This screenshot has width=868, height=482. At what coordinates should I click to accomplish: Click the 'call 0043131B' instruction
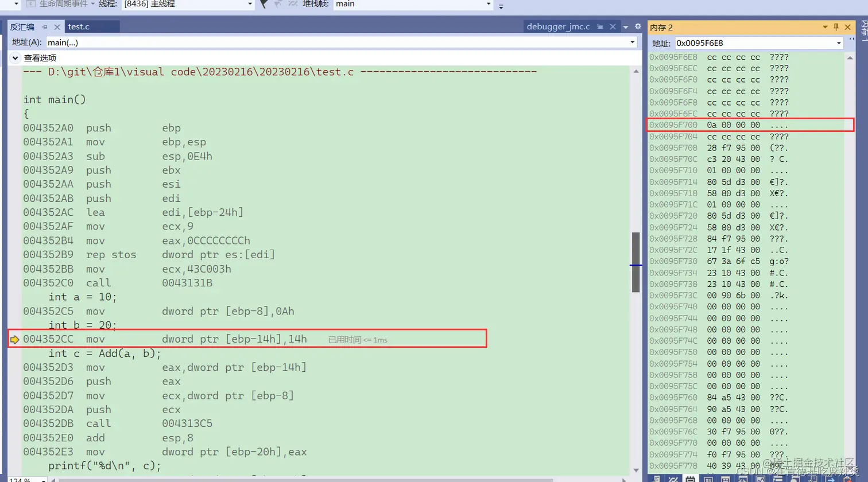pos(118,283)
